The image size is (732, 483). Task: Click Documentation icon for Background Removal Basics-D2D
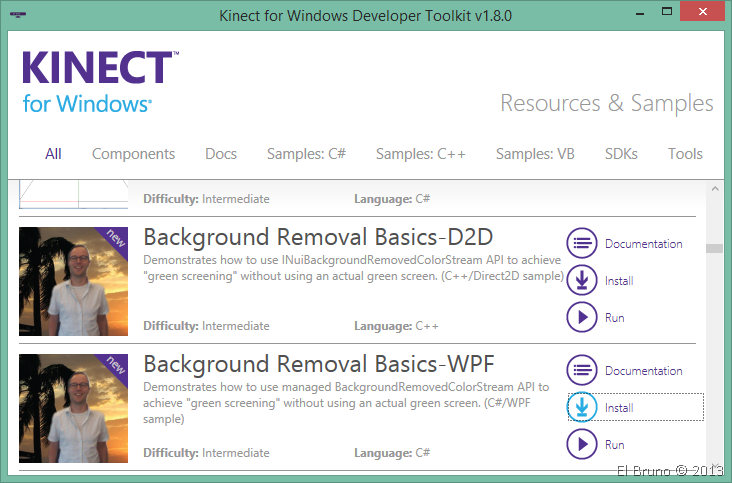coord(582,244)
